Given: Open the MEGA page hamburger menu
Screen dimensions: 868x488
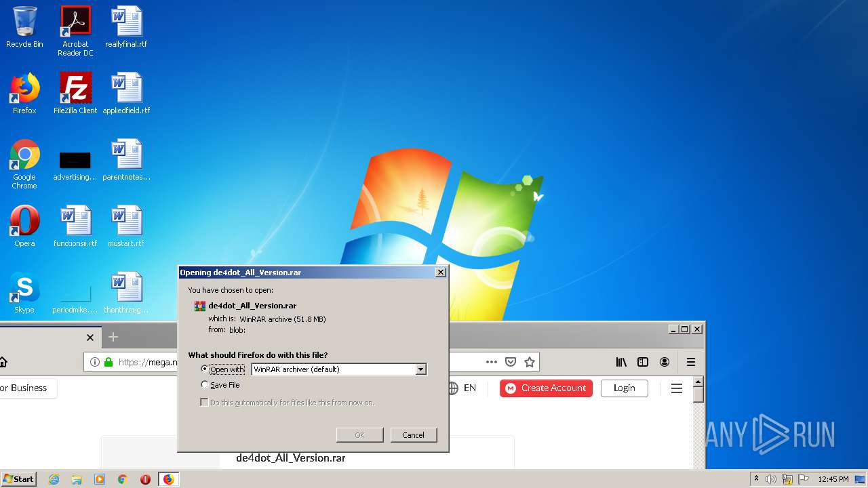Looking at the screenshot, I should point(677,388).
